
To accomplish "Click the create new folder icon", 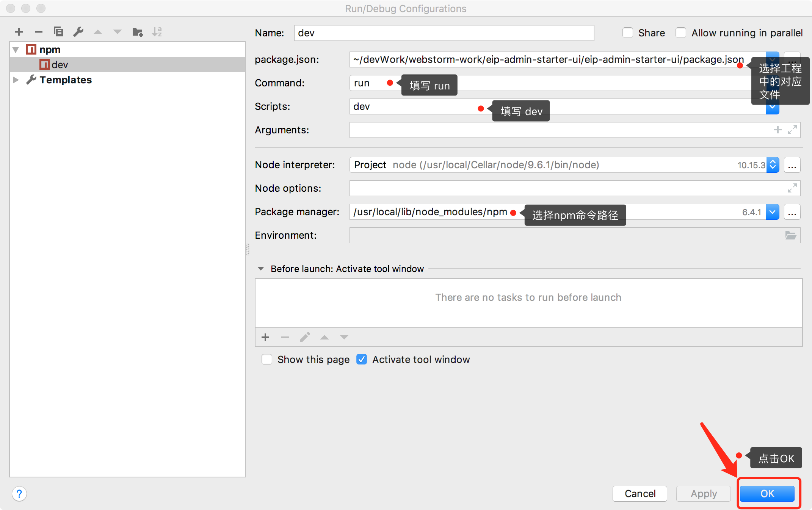I will click(137, 32).
